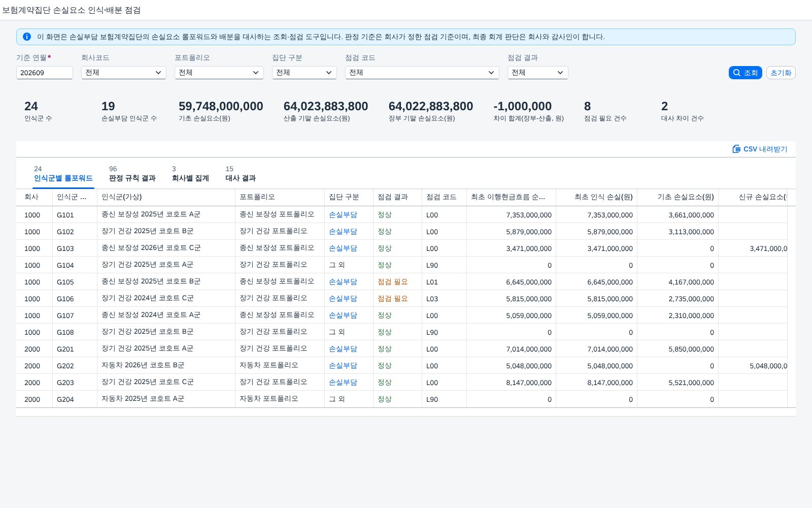The height and width of the screenshot is (508, 812).
Task: Click the G204 자동차 2025년 코호트 A군 cell
Action: pyautogui.click(x=166, y=399)
